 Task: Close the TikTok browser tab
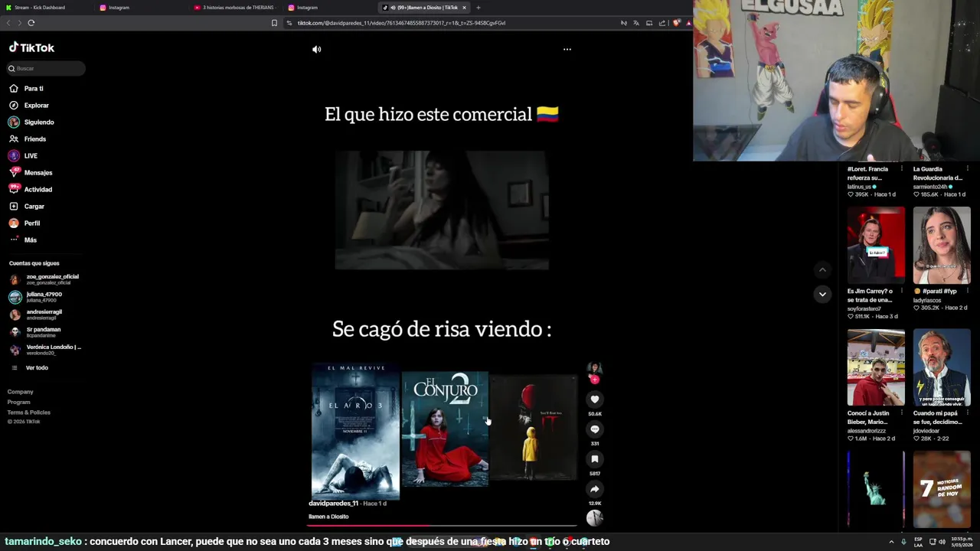click(464, 8)
